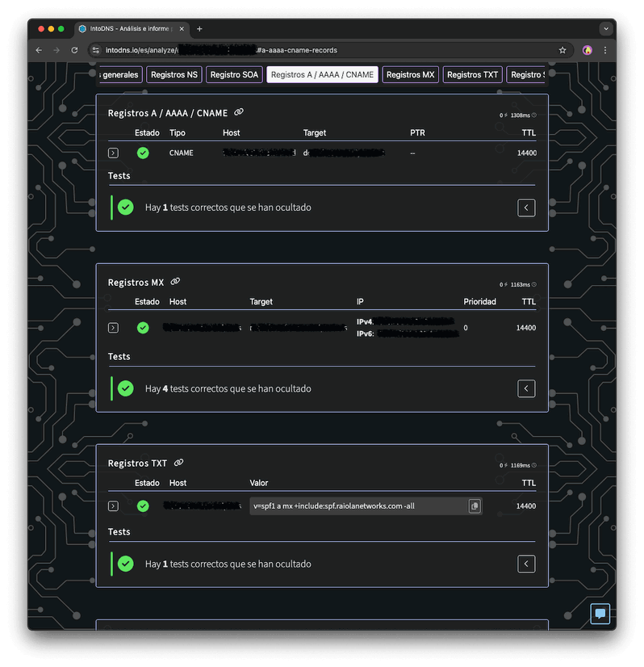Click the Prioridad column header
Screen dimensions: 644x667
click(x=479, y=301)
